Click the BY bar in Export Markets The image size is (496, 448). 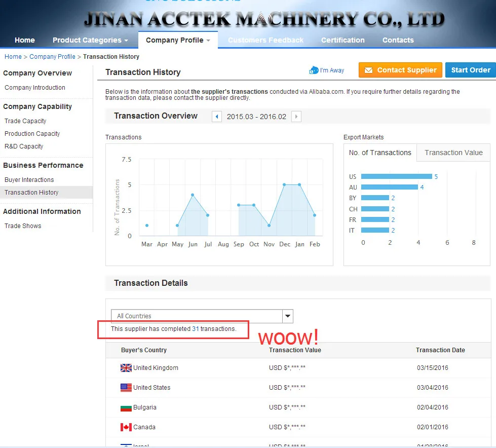(375, 198)
